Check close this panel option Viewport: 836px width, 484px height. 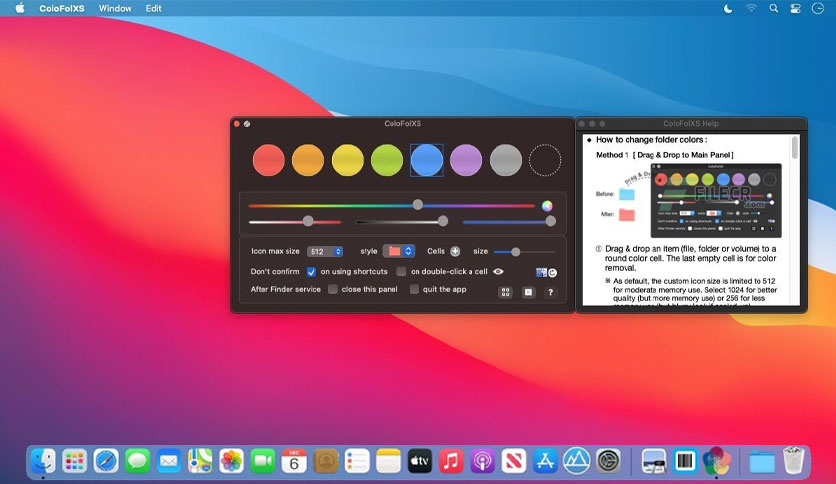pos(333,289)
